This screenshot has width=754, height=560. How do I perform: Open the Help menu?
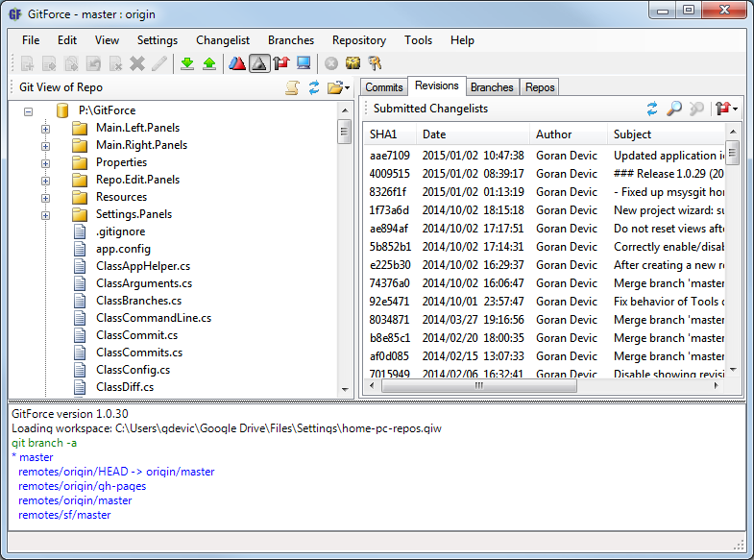coord(462,40)
